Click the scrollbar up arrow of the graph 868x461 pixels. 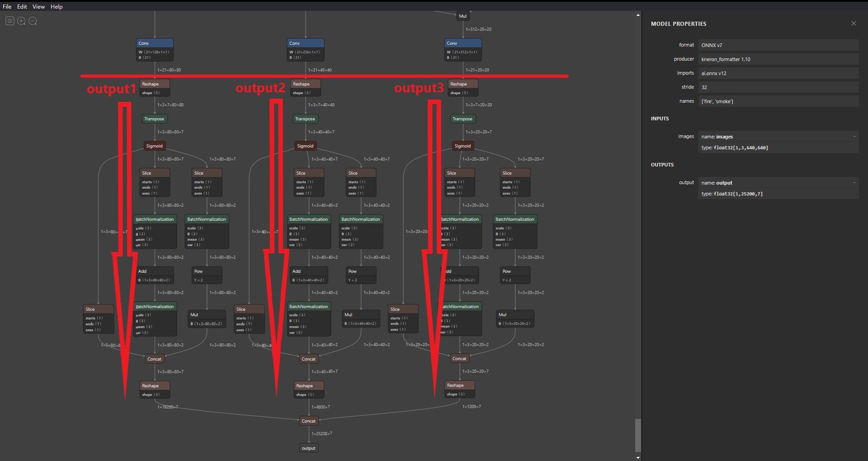(x=638, y=15)
